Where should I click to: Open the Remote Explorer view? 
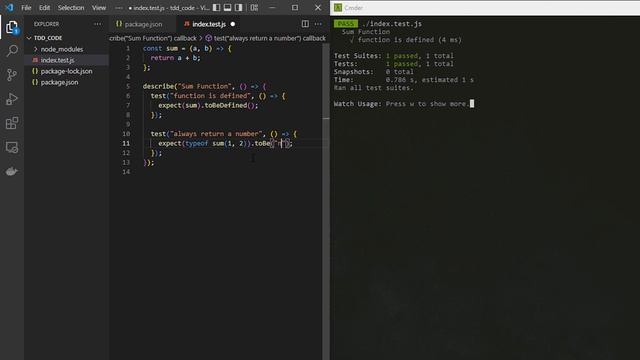coord(12,147)
